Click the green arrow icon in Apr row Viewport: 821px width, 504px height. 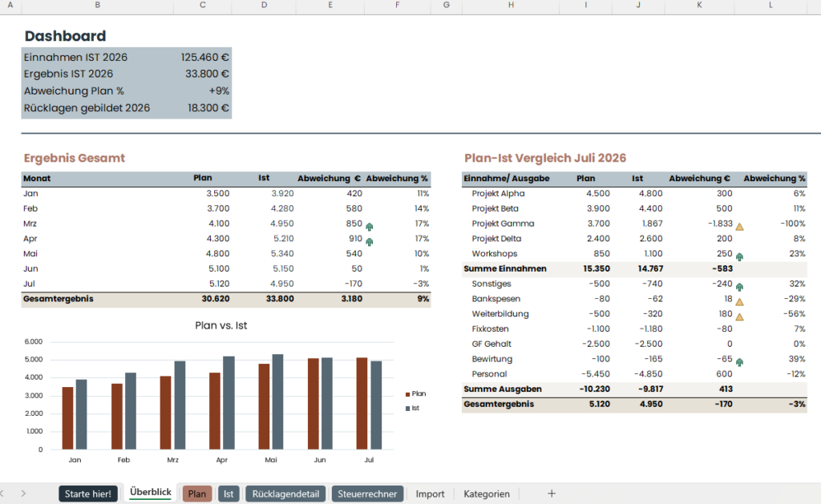[x=369, y=242]
